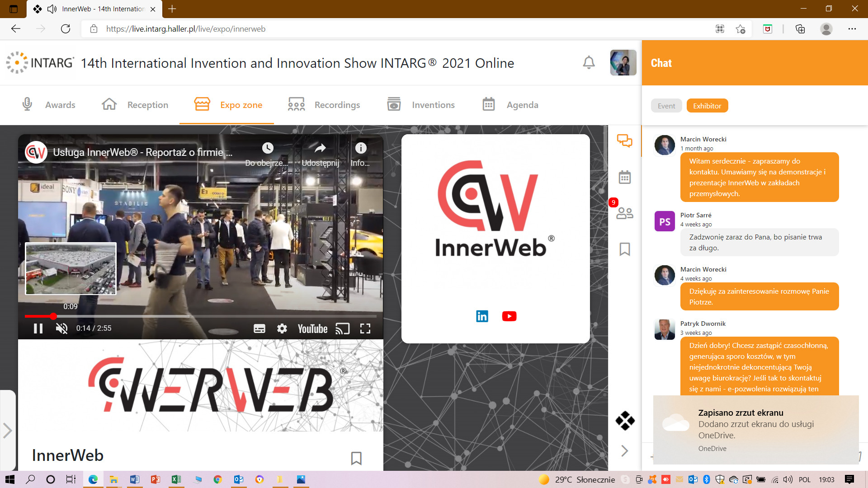Open Windows action center
Image resolution: width=868 pixels, height=488 pixels.
(x=849, y=479)
